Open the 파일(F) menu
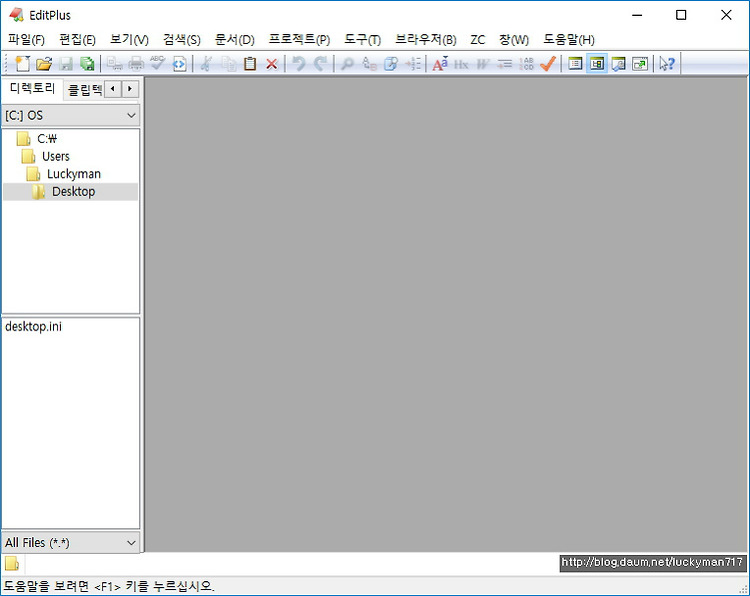750x596 pixels. 26,39
